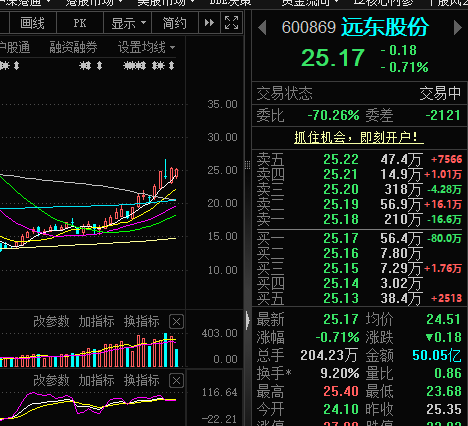Image resolution: width=468 pixels, height=426 pixels.
Task: Go to previous stock arrow
Action: click(x=262, y=27)
